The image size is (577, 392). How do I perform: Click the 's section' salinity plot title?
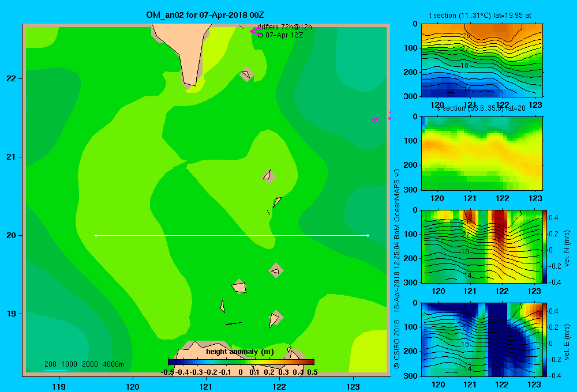pos(481,108)
